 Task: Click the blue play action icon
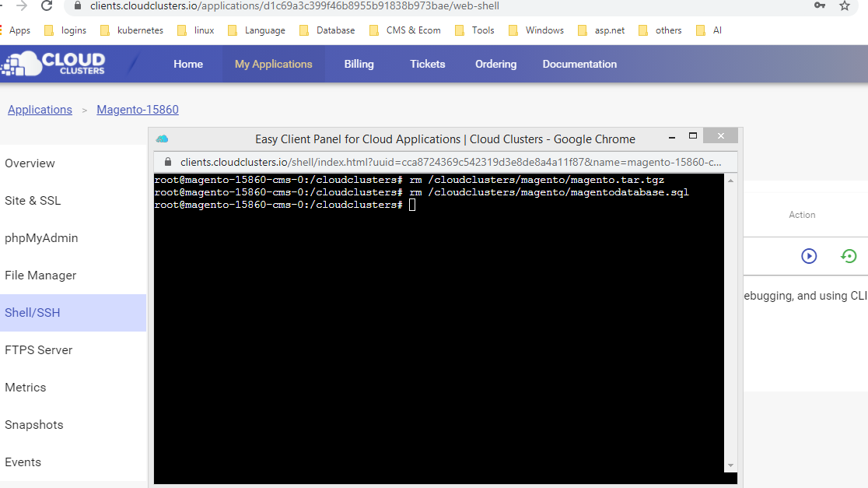click(809, 256)
